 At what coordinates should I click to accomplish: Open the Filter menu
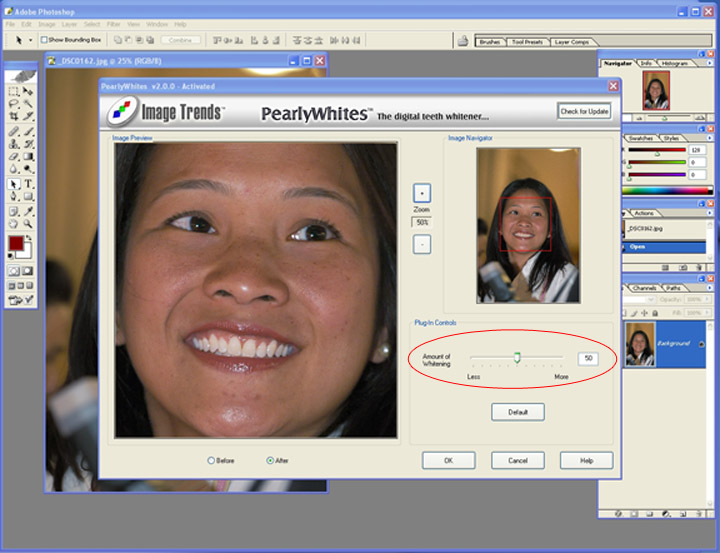pos(113,24)
